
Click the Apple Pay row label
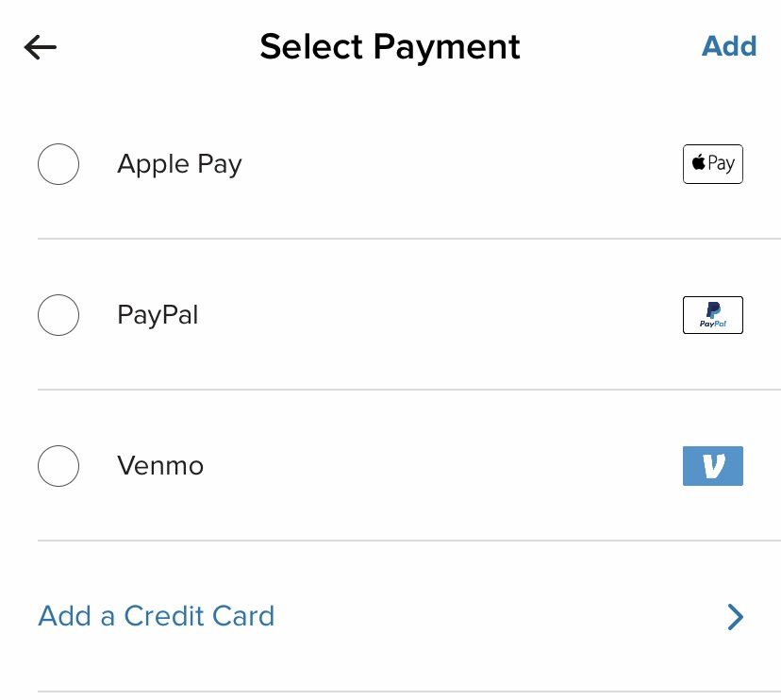[178, 163]
